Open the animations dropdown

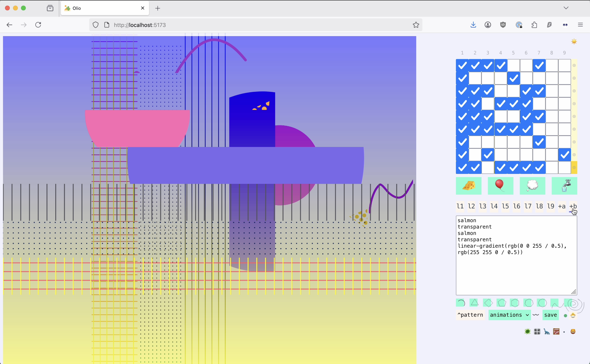click(x=509, y=315)
